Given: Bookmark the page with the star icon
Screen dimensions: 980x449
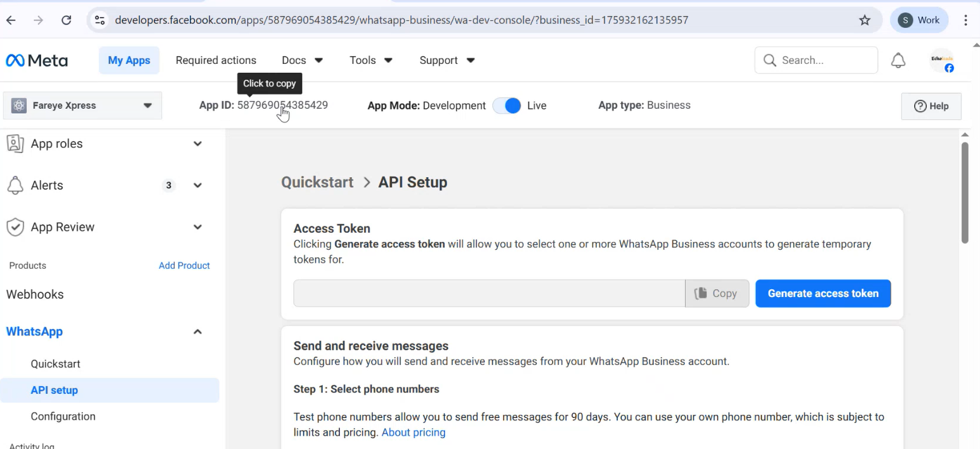Looking at the screenshot, I should tap(865, 20).
